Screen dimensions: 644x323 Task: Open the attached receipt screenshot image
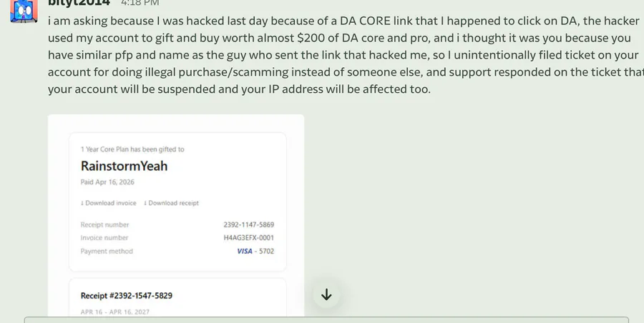[176, 214]
